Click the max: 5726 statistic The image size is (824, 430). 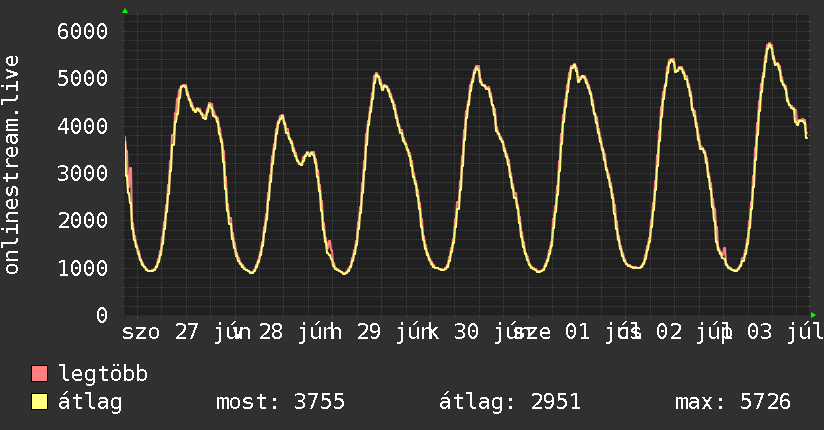[x=733, y=402]
